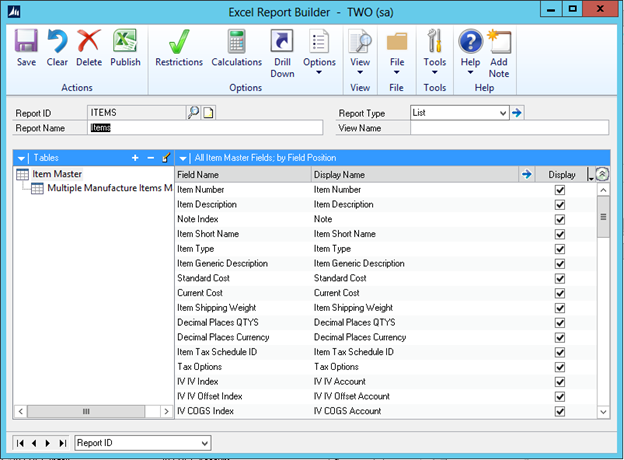Viewport: 624px width, 460px height.
Task: Select Multiple Manufacture Items table node
Action: click(x=101, y=188)
